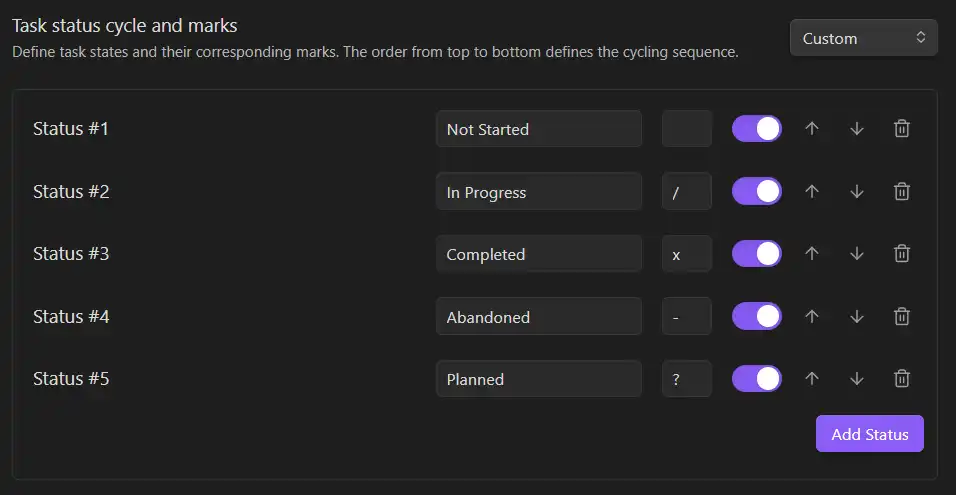Disable the Not Started status toggle
The height and width of the screenshot is (495, 956).
(757, 129)
